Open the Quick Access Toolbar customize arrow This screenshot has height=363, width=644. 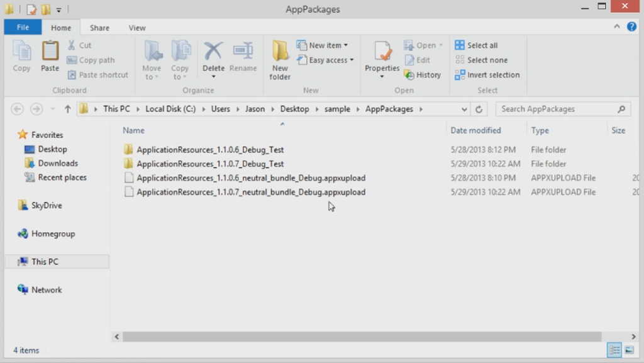click(58, 9)
